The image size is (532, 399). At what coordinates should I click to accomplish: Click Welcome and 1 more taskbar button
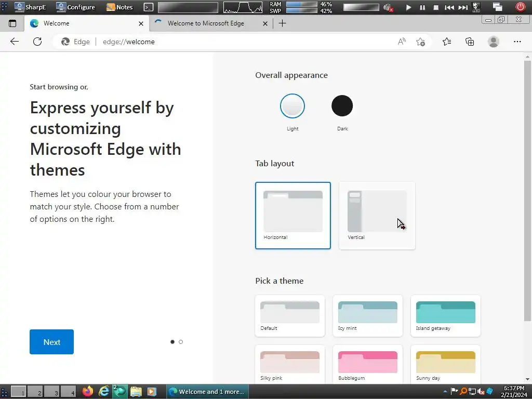[x=207, y=392]
